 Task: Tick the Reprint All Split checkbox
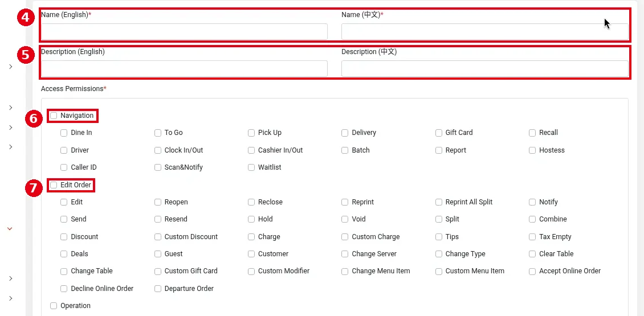tap(439, 202)
